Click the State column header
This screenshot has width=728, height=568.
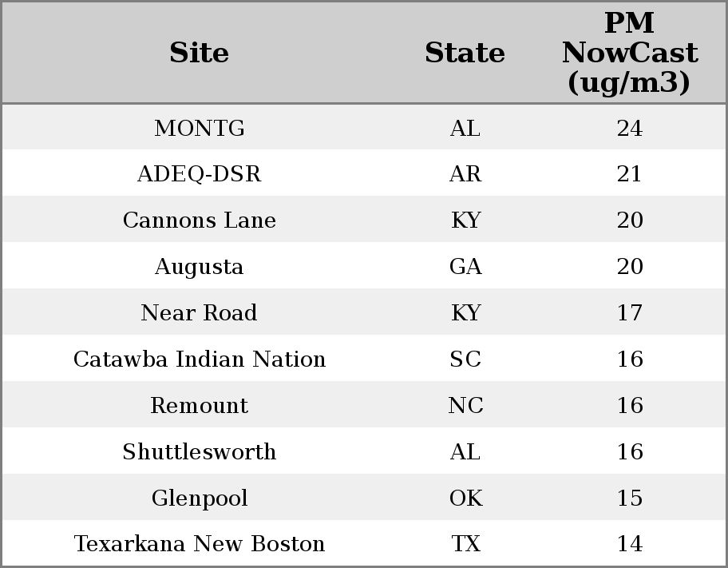point(465,54)
